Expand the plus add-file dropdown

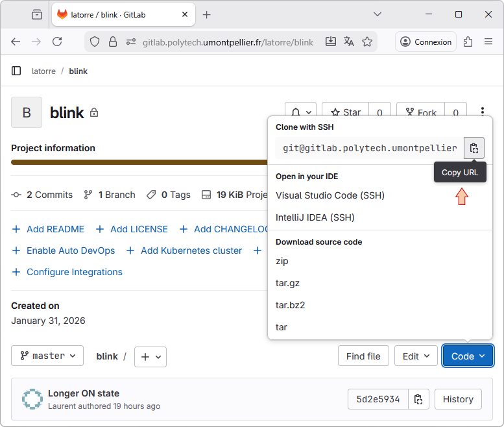click(x=150, y=356)
